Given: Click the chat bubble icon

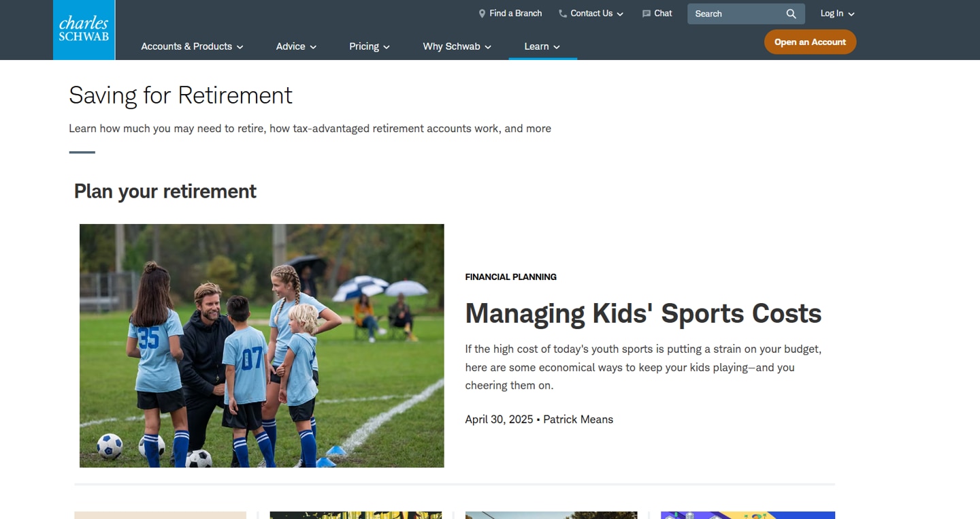Looking at the screenshot, I should [x=647, y=14].
